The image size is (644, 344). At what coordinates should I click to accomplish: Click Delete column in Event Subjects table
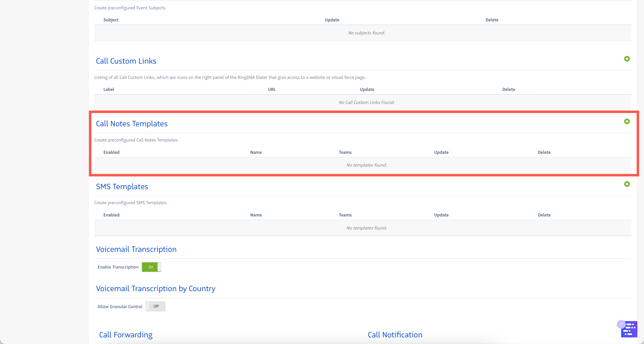coord(492,20)
